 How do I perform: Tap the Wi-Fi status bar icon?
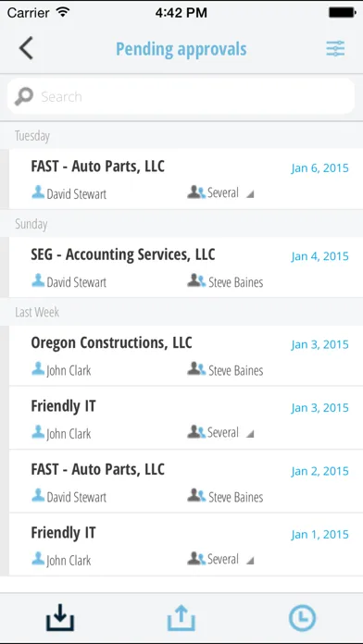63,12
